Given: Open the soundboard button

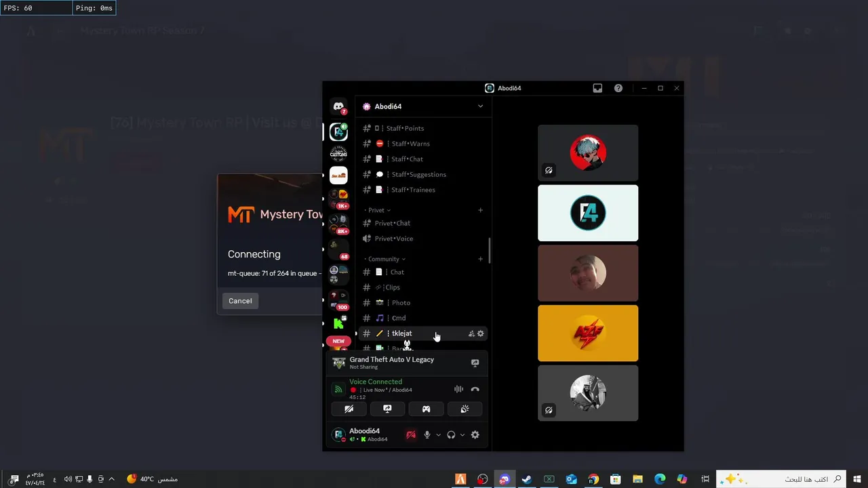Looking at the screenshot, I should point(465,409).
